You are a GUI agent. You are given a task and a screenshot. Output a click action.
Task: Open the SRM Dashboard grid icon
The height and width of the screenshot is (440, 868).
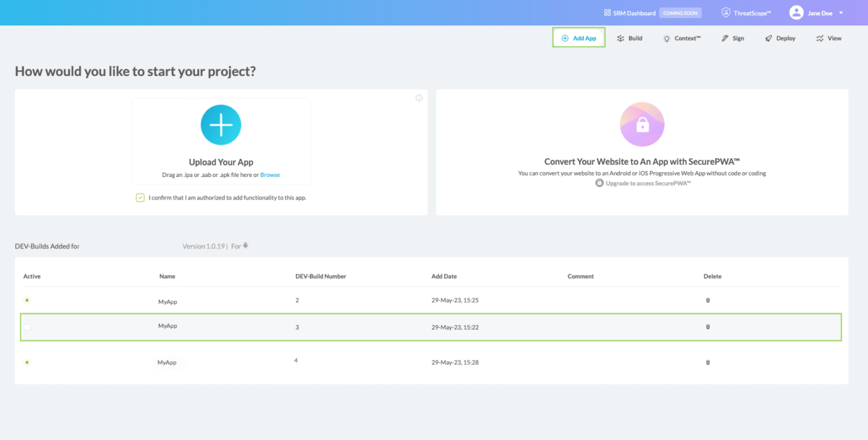607,12
